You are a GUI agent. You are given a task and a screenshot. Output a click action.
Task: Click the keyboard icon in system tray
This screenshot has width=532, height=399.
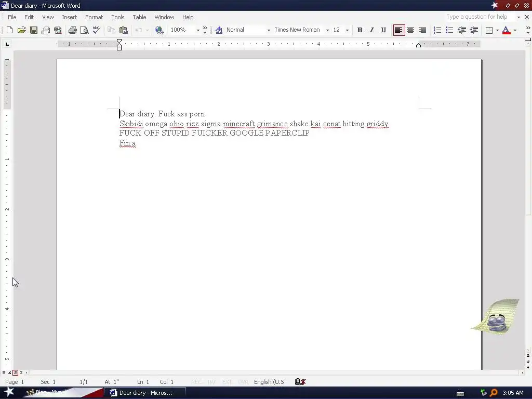460,394
